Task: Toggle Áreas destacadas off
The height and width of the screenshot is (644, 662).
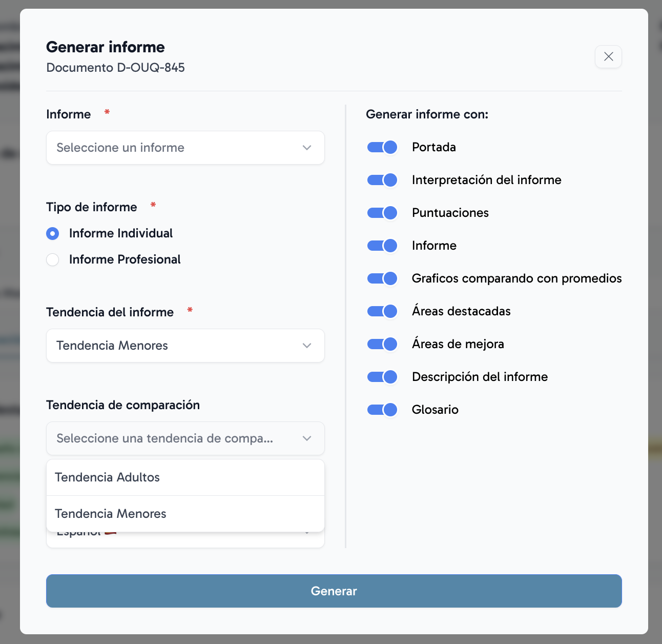Action: click(x=382, y=311)
